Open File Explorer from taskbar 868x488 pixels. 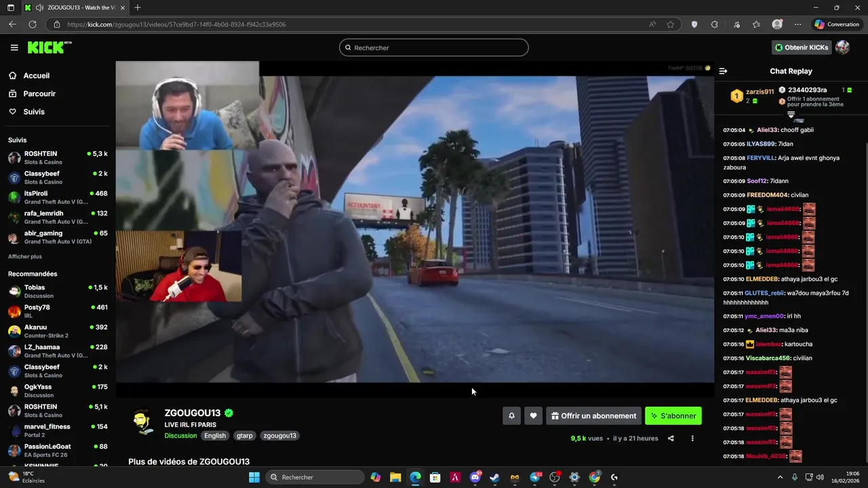point(395,477)
